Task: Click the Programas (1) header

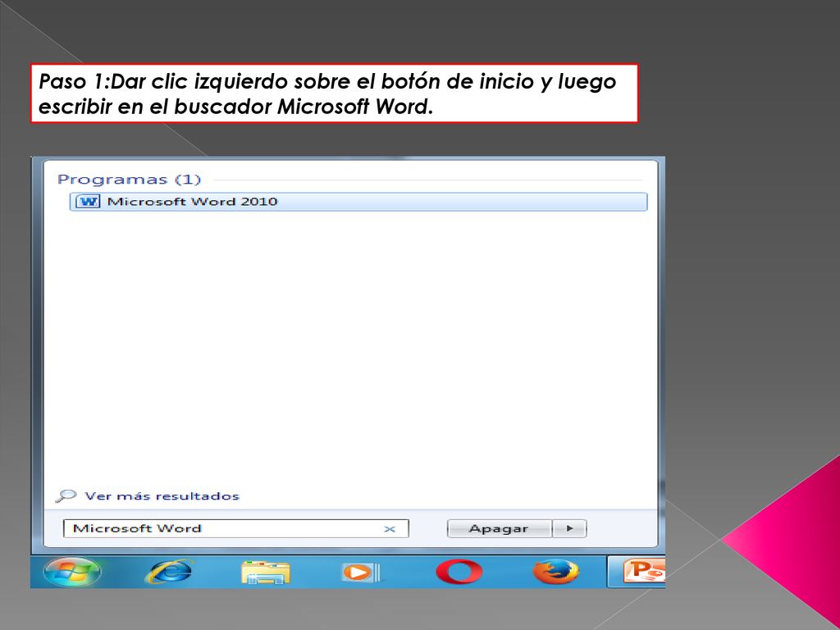Action: point(129,179)
